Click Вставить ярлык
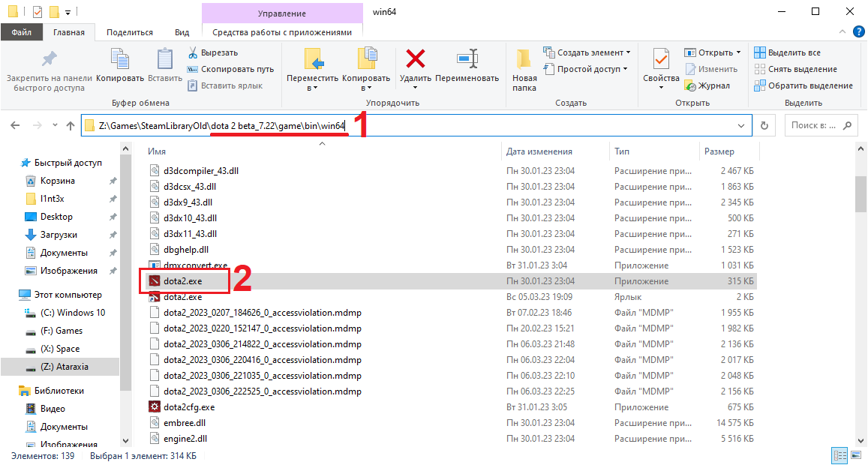The image size is (868, 465). [225, 85]
